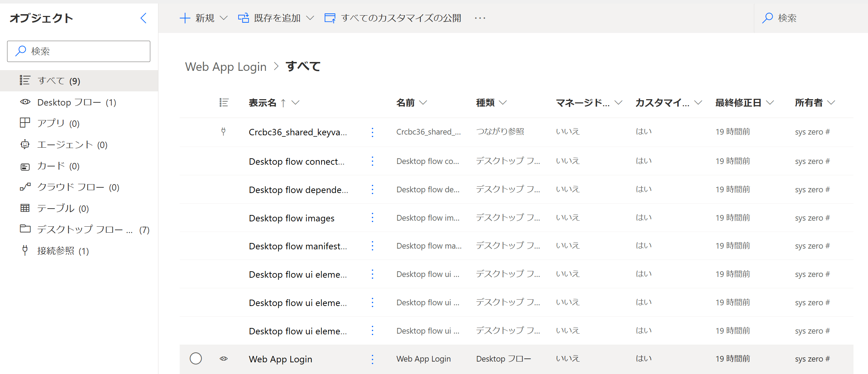Open the 表示名 column sort menu
Screen dimensions: 868x374
point(296,103)
